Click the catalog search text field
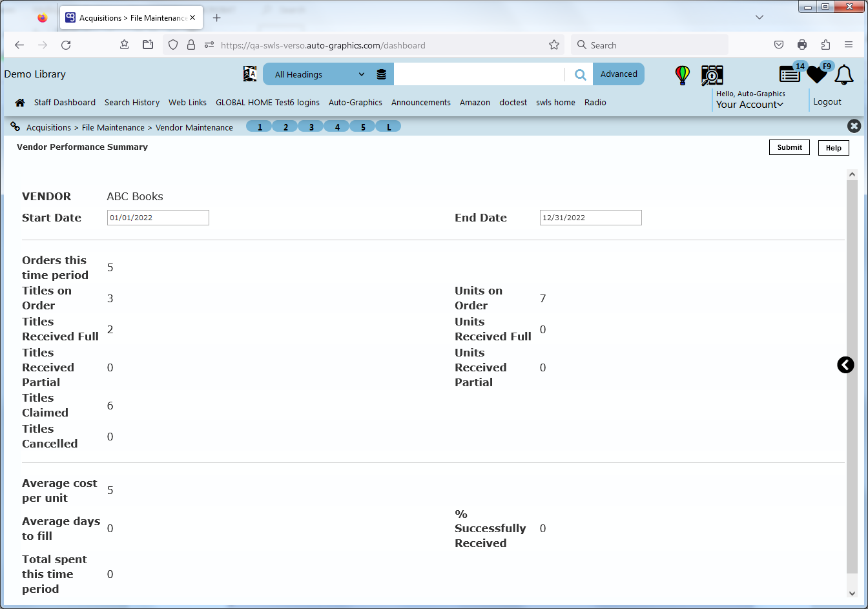 tap(479, 74)
